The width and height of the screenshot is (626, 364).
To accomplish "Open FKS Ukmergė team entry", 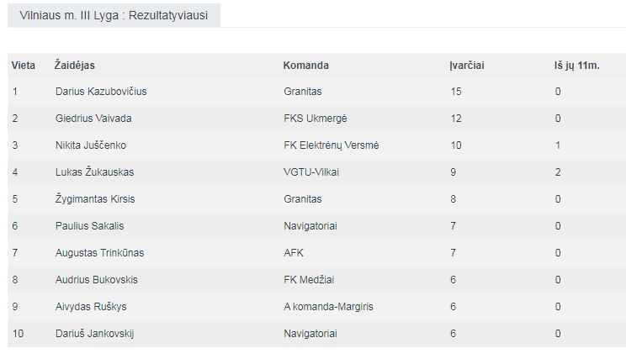I will click(x=316, y=119).
